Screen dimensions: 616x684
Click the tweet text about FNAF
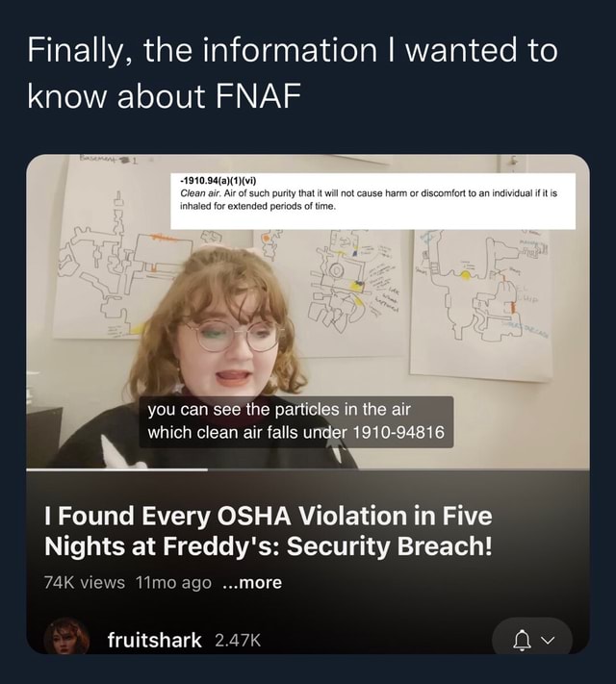click(x=293, y=72)
